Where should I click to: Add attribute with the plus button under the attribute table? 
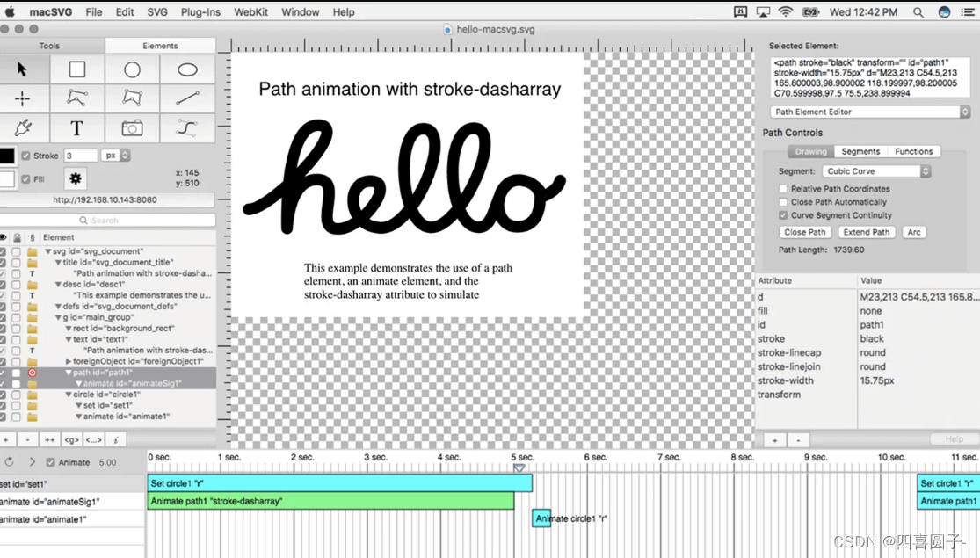775,440
